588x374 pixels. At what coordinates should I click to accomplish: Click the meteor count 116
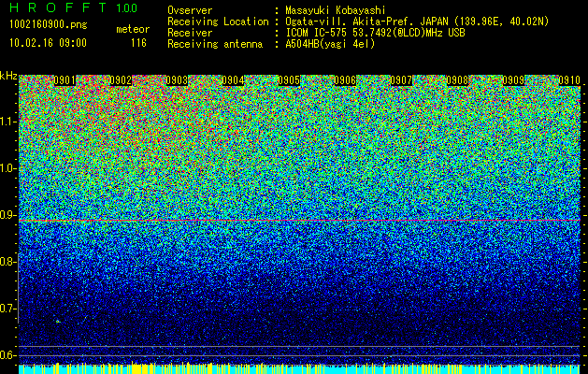(x=138, y=43)
